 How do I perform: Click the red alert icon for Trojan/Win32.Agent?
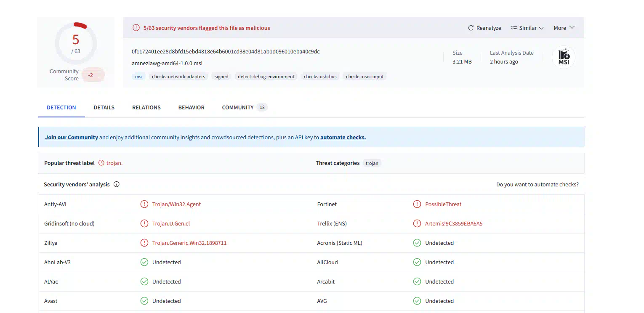pyautogui.click(x=144, y=204)
